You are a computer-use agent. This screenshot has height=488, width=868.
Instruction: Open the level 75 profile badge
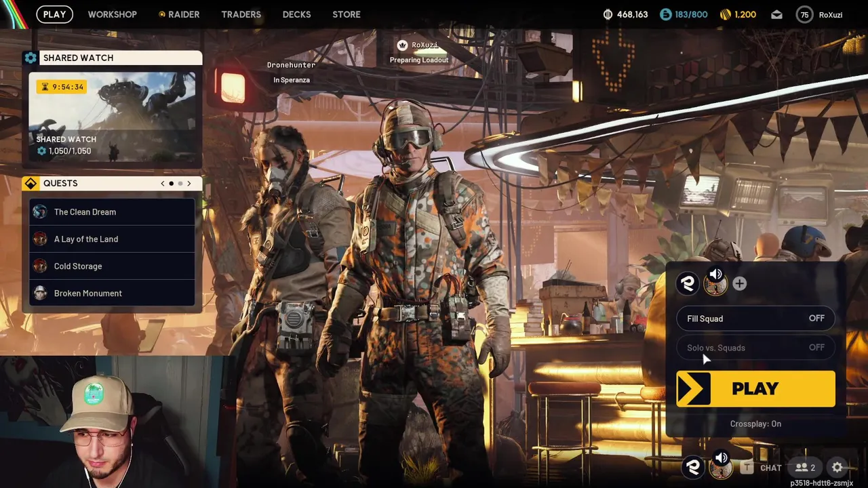point(805,14)
